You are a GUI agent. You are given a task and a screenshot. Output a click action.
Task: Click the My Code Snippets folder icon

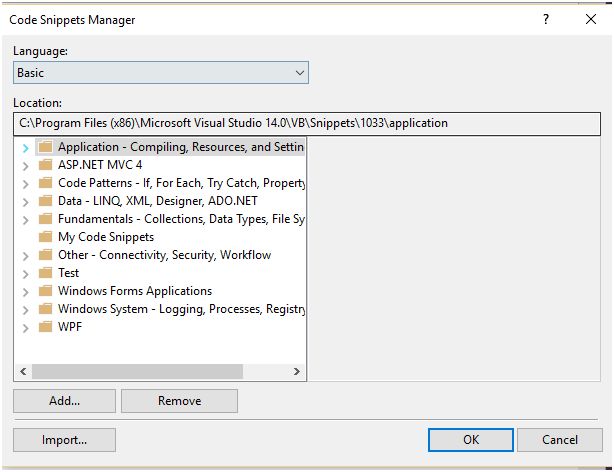point(44,237)
